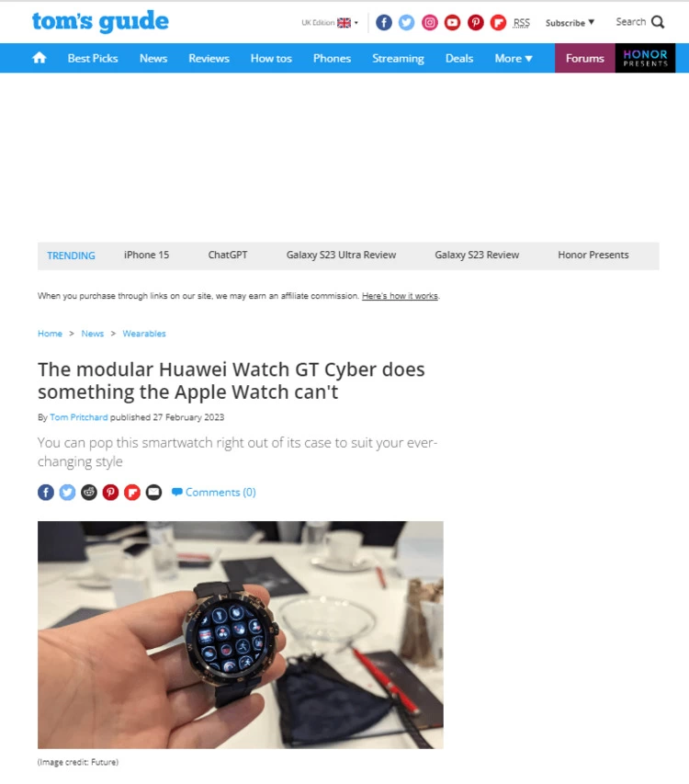Click the home icon in navigation bar
Screen dimensions: 689x784
[39, 58]
